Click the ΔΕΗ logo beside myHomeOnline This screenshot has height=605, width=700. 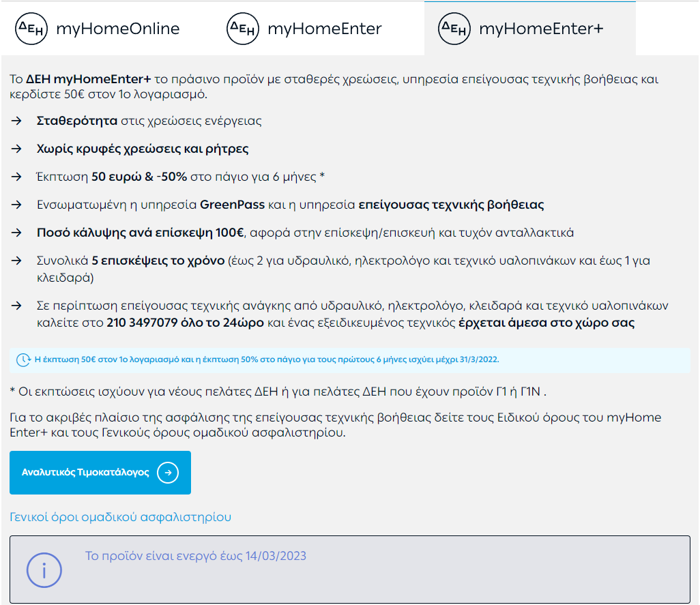point(31,29)
